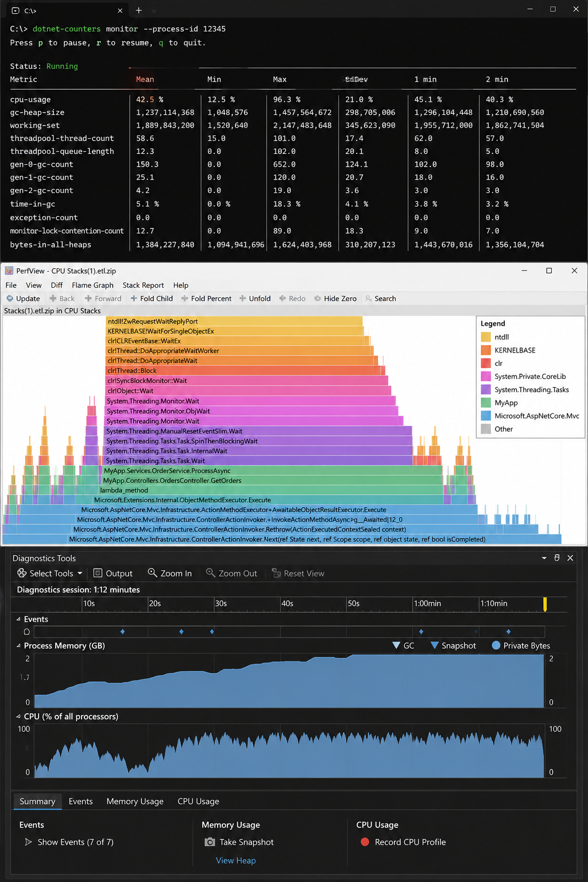The height and width of the screenshot is (882, 588).
Task: Click Fold Child in PerfView toolbar
Action: click(152, 299)
